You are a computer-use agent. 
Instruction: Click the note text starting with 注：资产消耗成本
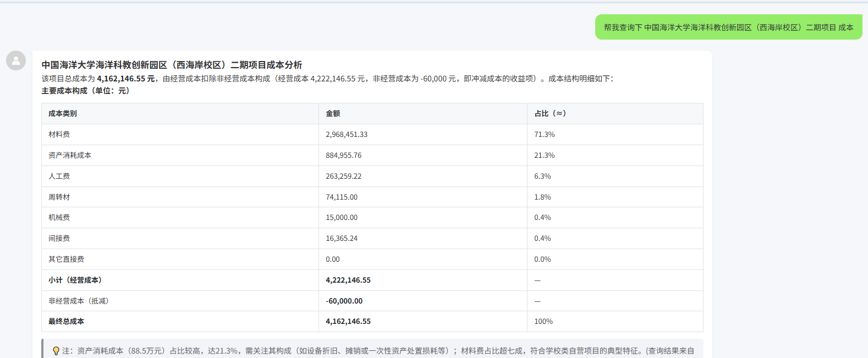[378, 351]
